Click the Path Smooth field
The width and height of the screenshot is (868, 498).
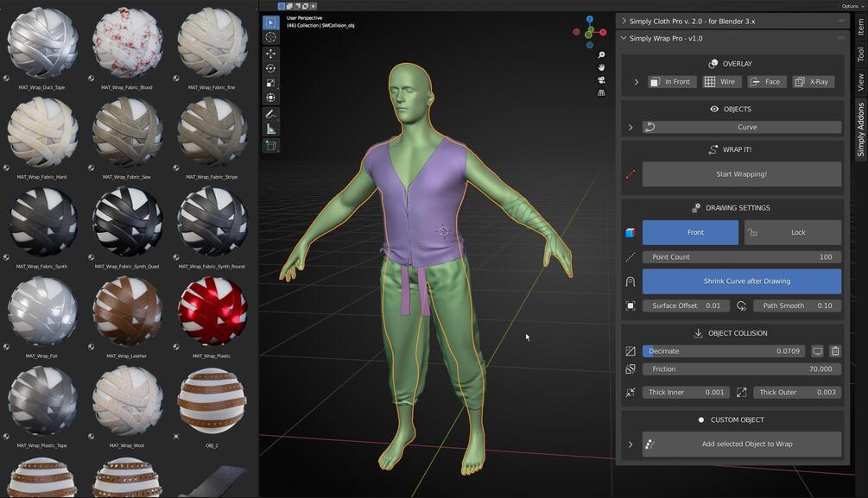tap(797, 306)
